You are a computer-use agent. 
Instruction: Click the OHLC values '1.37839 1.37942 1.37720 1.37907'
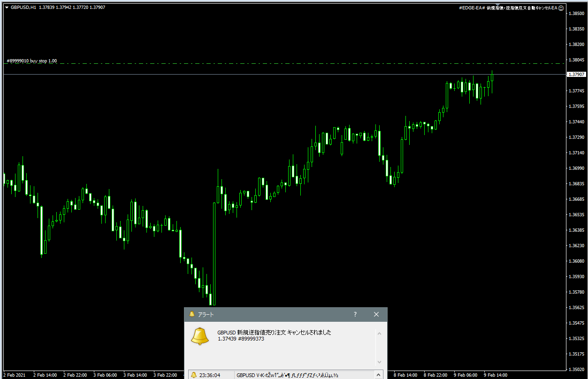tap(72, 8)
